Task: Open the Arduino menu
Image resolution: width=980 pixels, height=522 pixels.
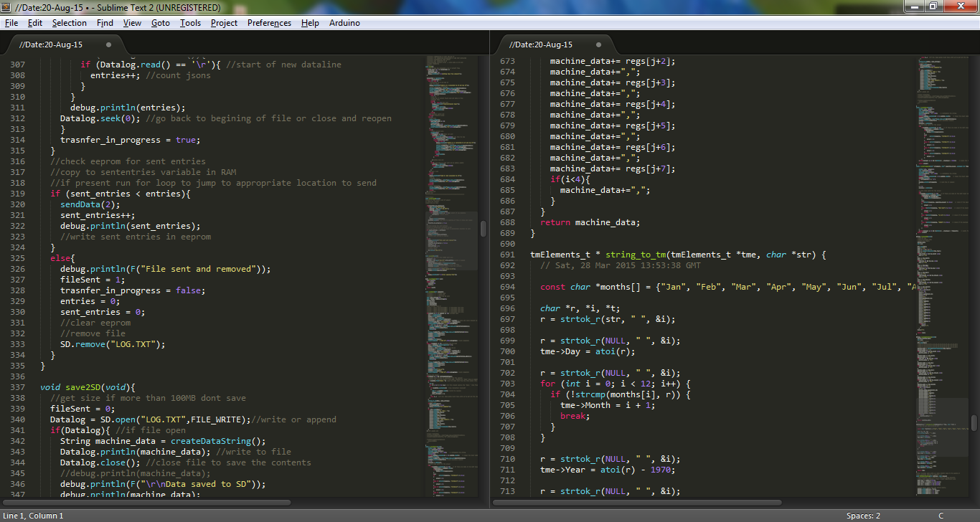Action: pyautogui.click(x=344, y=23)
